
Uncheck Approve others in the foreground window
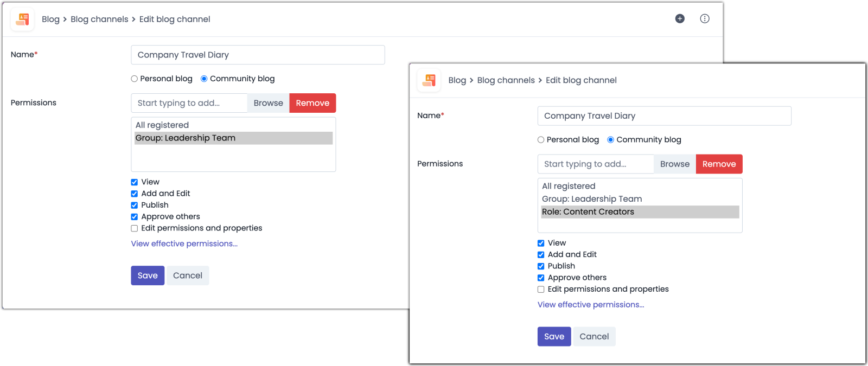(x=541, y=278)
